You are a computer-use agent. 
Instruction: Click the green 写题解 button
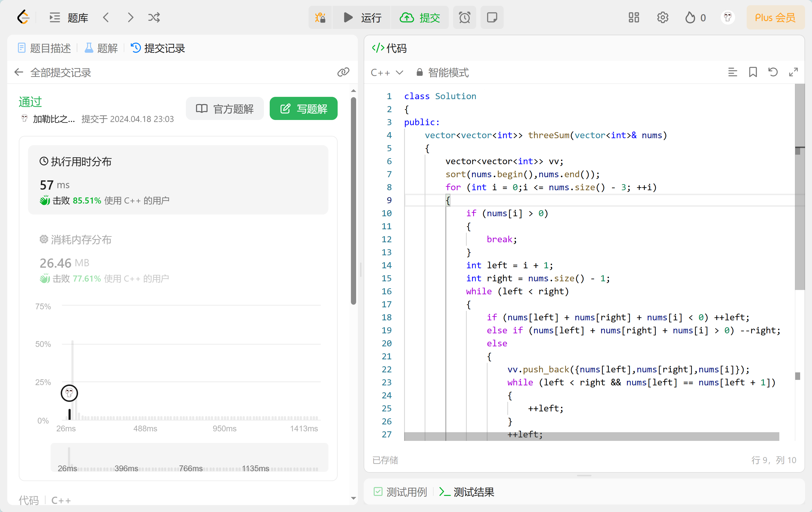coord(303,109)
